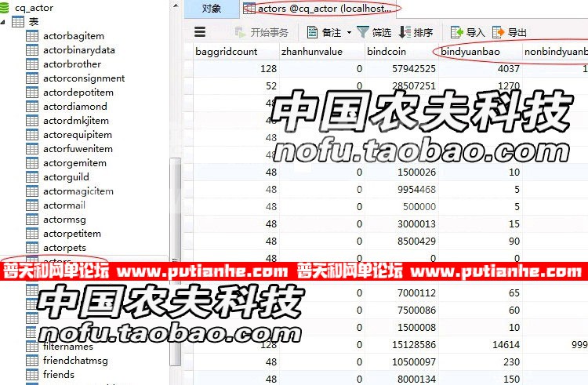
Task: Open the dropdown arrow next to 备注
Action: (349, 33)
